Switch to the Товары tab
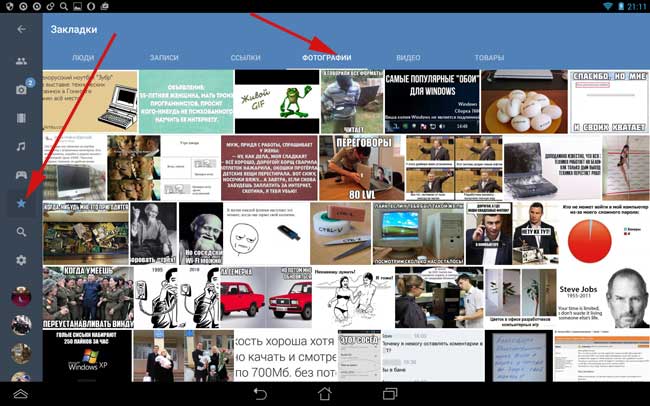650x406 pixels. (489, 59)
